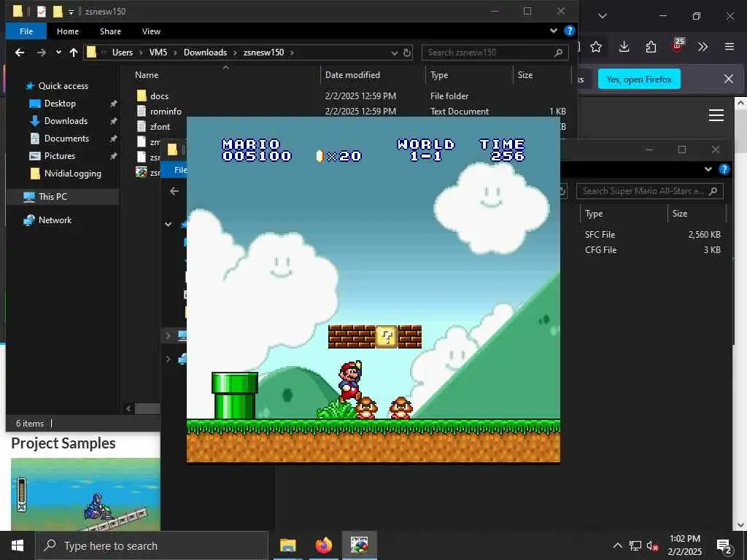Click the uBlock icon showing 25

pos(678,45)
